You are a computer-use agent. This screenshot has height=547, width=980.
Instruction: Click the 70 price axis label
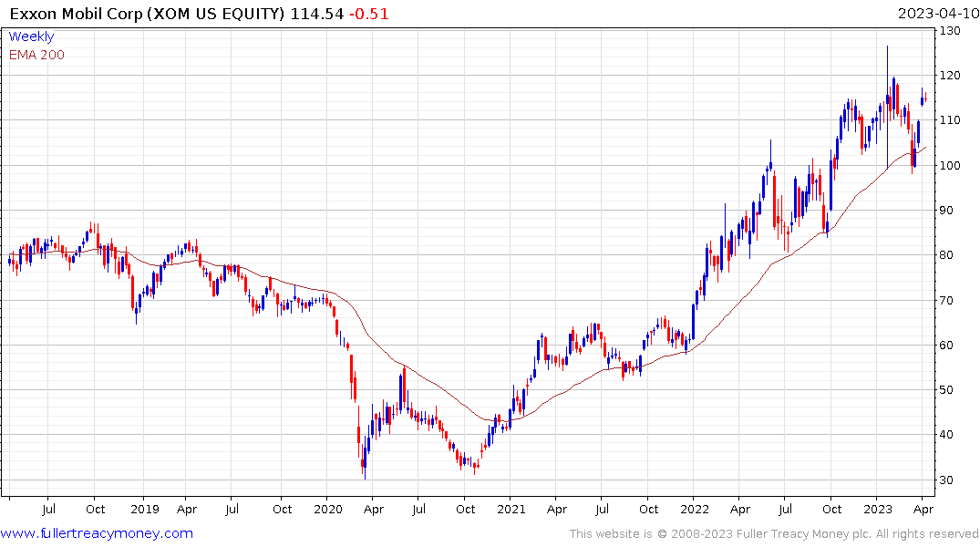[947, 301]
